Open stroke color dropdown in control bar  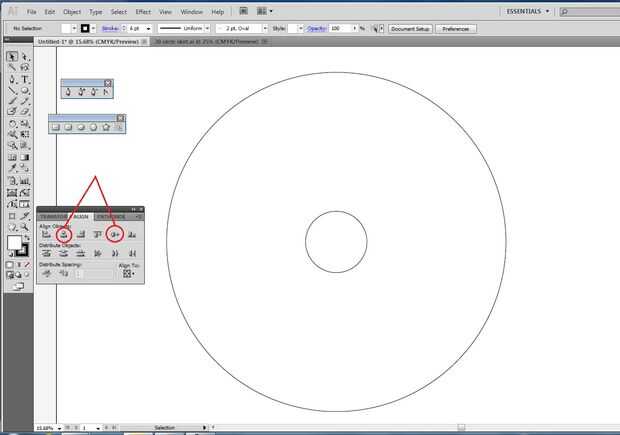coord(93,28)
